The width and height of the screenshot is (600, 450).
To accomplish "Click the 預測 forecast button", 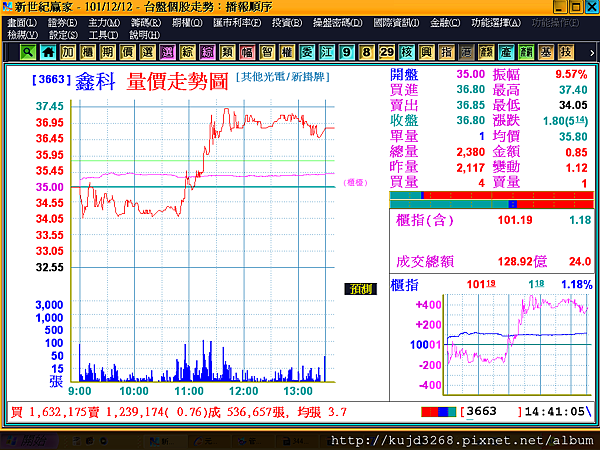I will [360, 289].
